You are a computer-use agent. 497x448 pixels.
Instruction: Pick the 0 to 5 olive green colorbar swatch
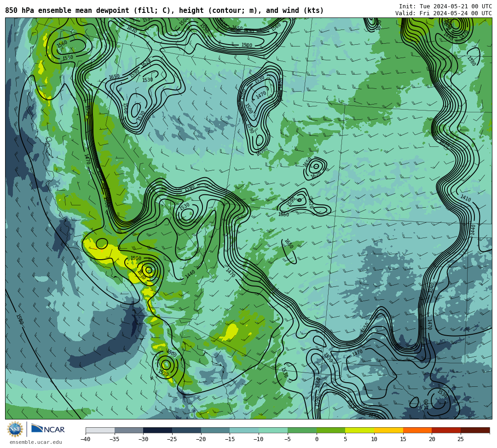click(330, 430)
